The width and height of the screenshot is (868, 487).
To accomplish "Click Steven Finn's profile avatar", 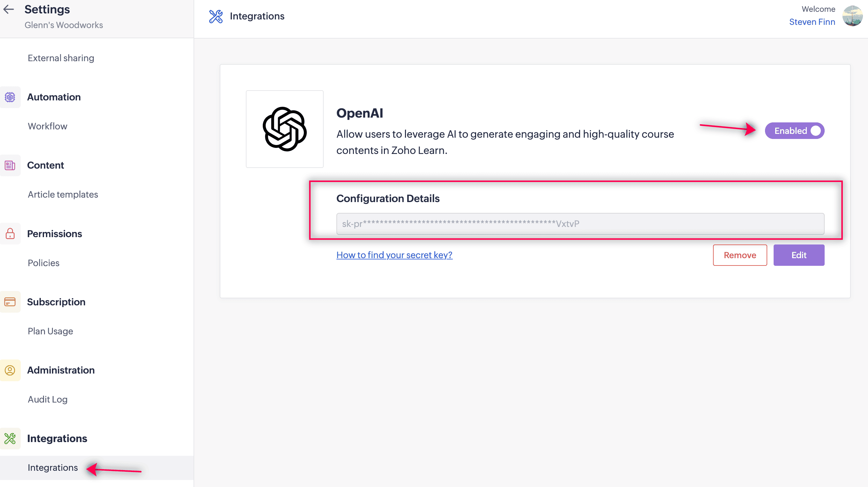I will tap(852, 16).
